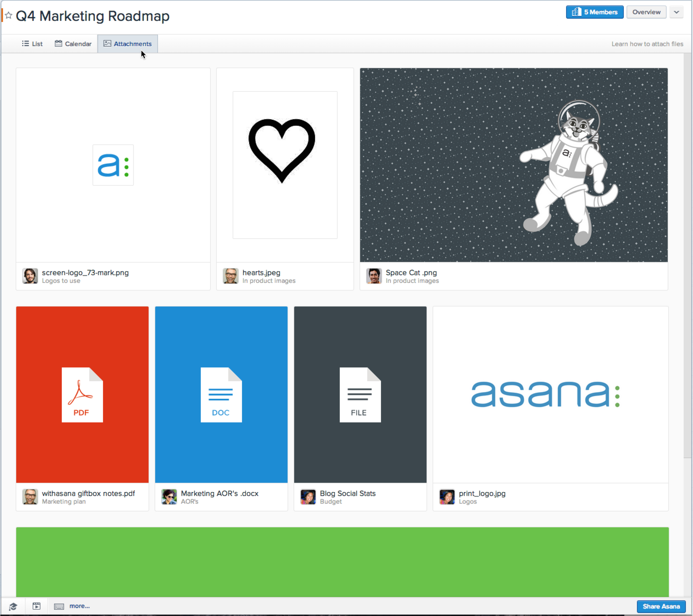
Task: Open the hearts.jpeg heart thumbnail
Action: click(x=285, y=165)
